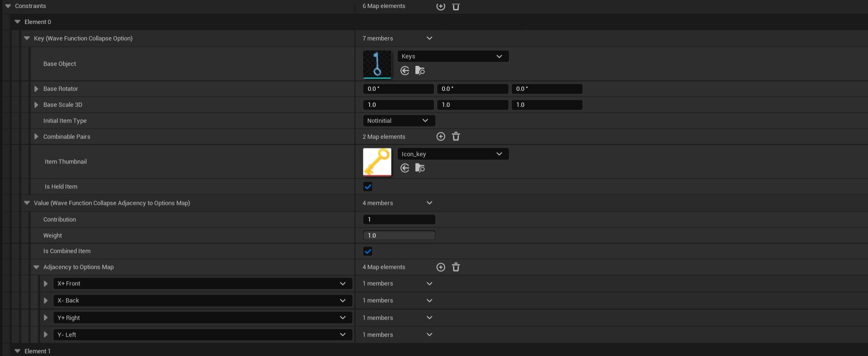The image size is (868, 356).
Task: Click the Keys mesh thumbnail preview
Action: coord(377,64)
